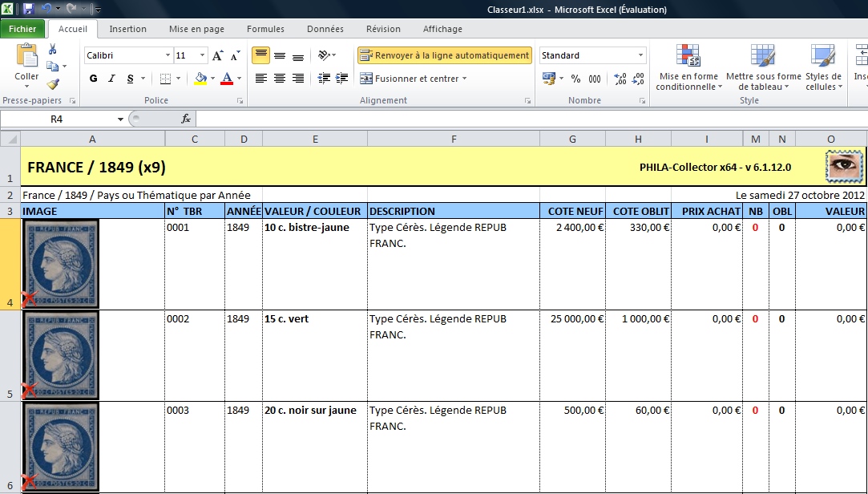
Task: Toggle Renvoyer à la ligne automatiquement
Action: (x=445, y=55)
